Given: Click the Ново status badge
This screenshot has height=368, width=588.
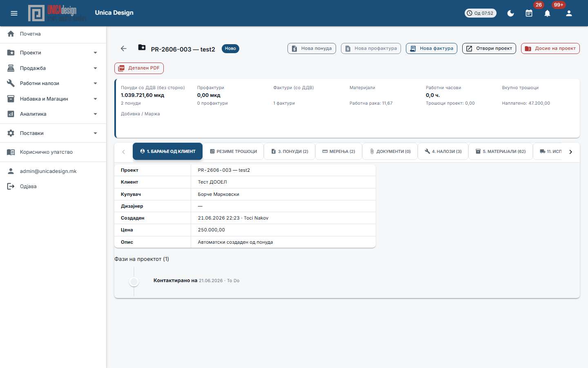Looking at the screenshot, I should click(230, 49).
